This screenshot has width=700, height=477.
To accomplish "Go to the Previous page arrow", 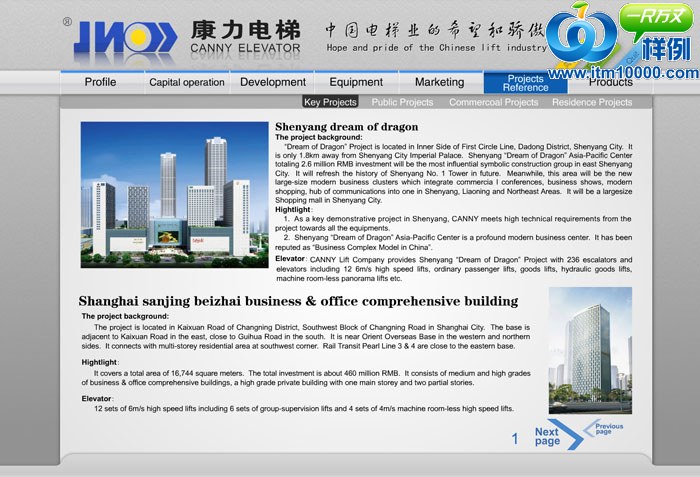I will pos(603,428).
